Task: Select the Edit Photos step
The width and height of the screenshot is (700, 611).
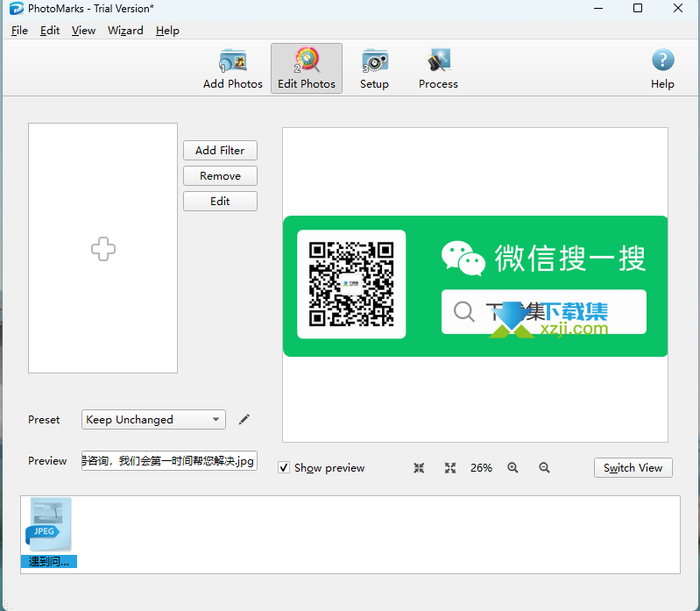Action: (307, 68)
